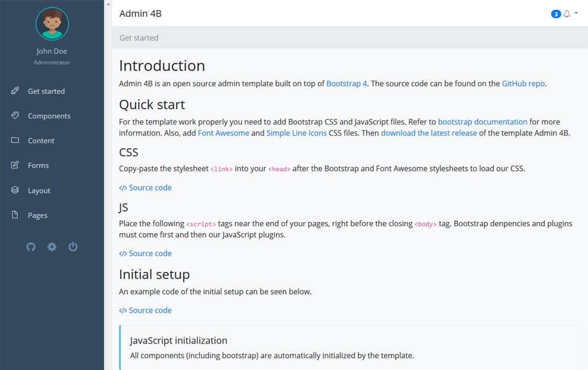The width and height of the screenshot is (588, 370).
Task: Click the power logout icon
Action: click(73, 247)
